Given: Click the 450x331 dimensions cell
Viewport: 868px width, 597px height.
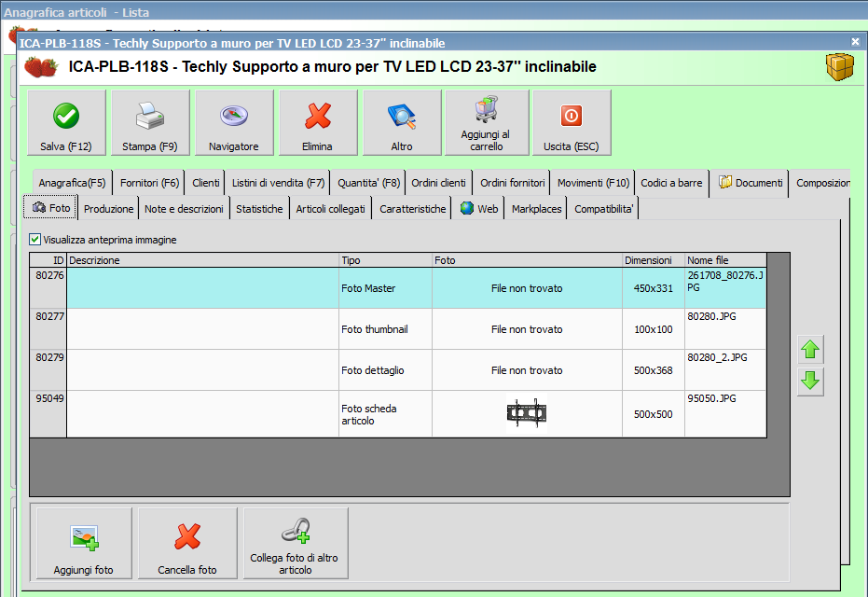Looking at the screenshot, I should click(654, 288).
